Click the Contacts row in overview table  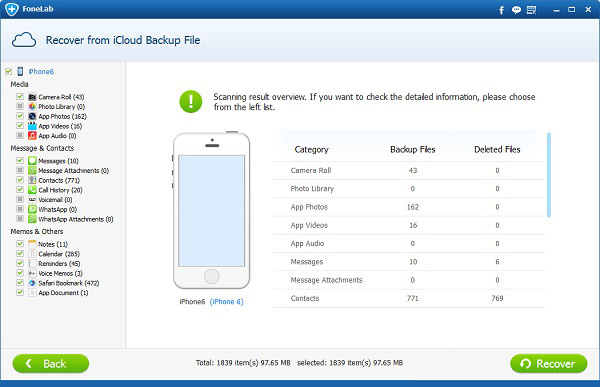coord(408,298)
